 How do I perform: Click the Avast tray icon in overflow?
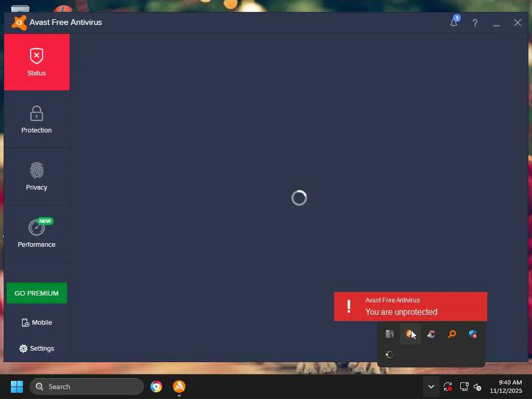pyautogui.click(x=410, y=334)
